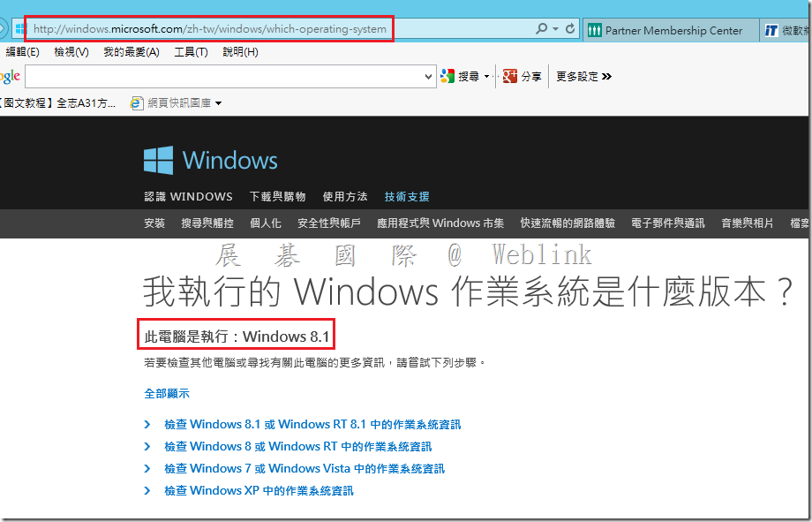Screen dimensions: 812x522
Task: Click the Windows favicon in address bar
Action: (x=20, y=29)
